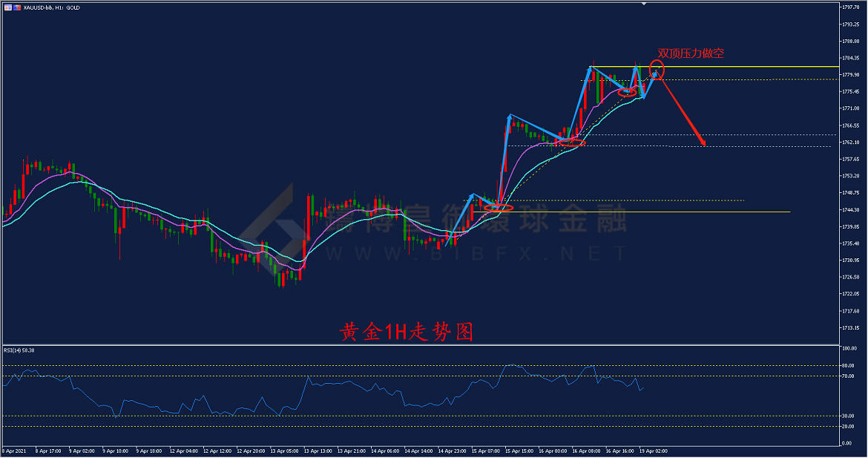Click the small red ellipse near 1775 price level
This screenshot has width=868, height=458.
[627, 92]
